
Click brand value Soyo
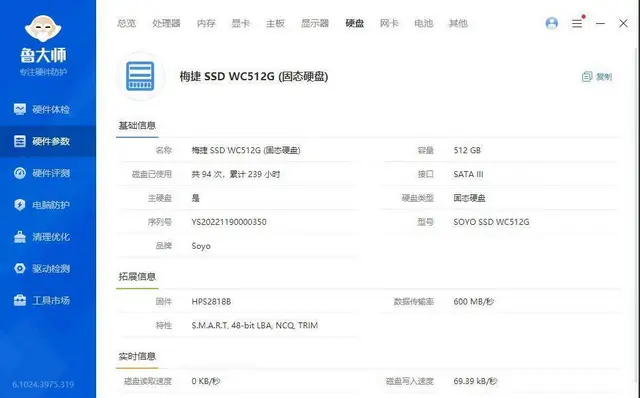pyautogui.click(x=201, y=246)
